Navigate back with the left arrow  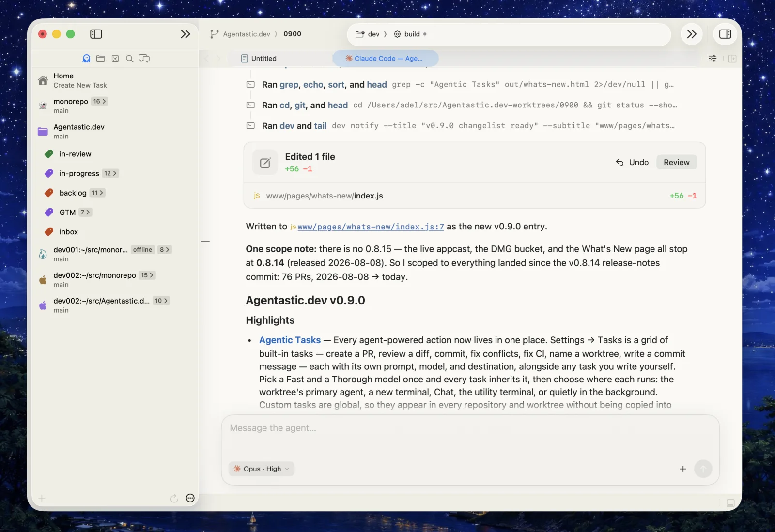click(x=207, y=59)
